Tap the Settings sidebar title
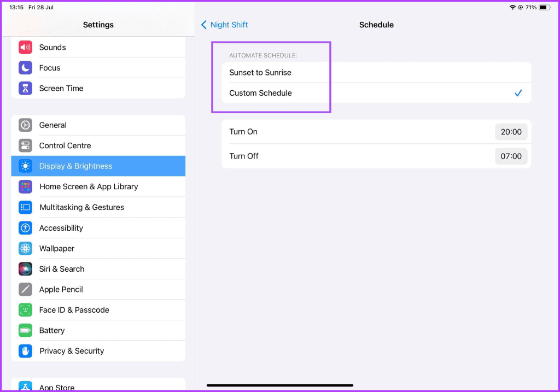 click(x=98, y=25)
